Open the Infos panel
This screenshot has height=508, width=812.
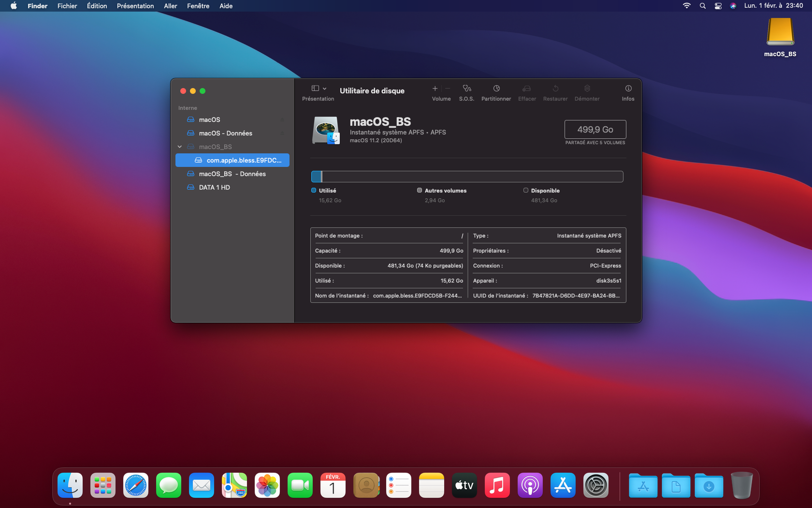coord(628,89)
